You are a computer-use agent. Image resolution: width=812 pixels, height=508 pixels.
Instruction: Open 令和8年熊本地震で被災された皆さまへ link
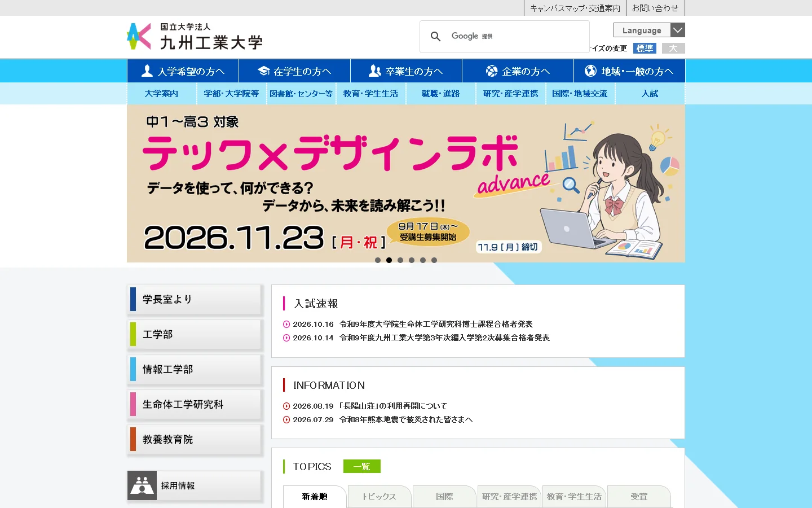tap(406, 420)
